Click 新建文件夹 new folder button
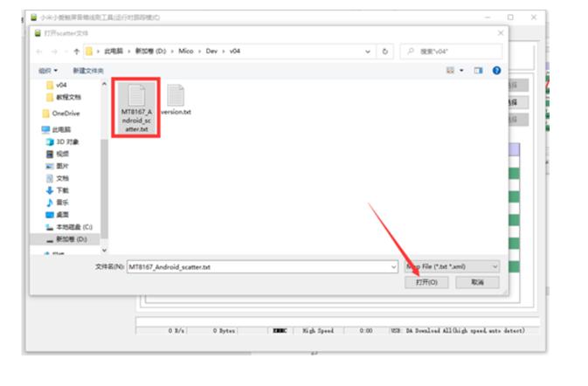 [88, 71]
